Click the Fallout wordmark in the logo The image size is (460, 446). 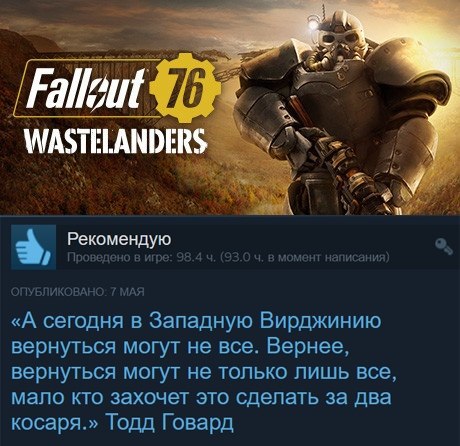pyautogui.click(x=86, y=89)
